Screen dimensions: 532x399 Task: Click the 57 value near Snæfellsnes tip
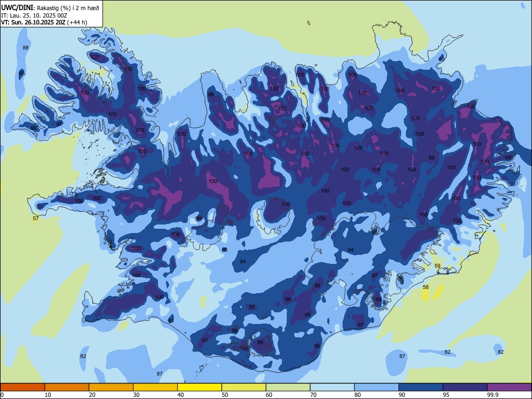pyautogui.click(x=36, y=218)
